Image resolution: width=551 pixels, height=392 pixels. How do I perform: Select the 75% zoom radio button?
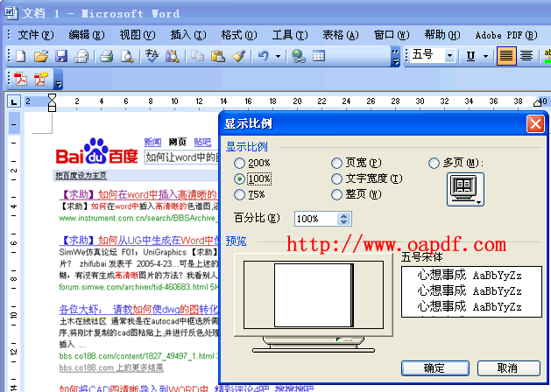(x=239, y=194)
